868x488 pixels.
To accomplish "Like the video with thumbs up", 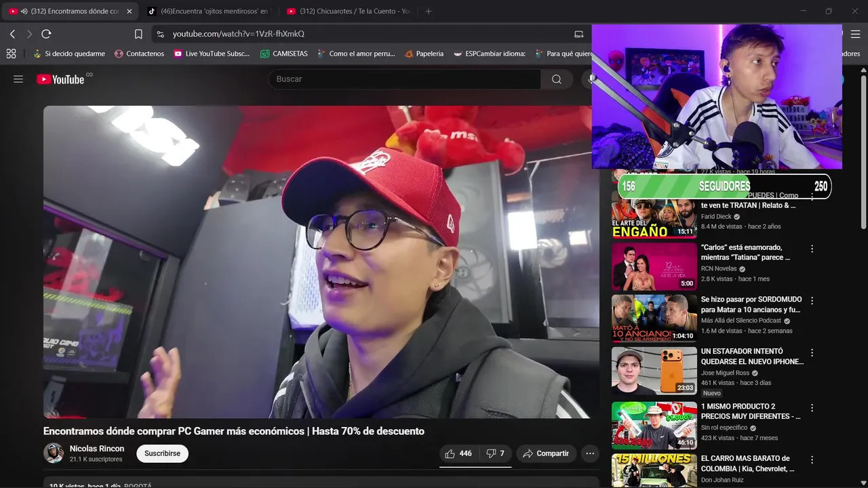I will pos(458,453).
